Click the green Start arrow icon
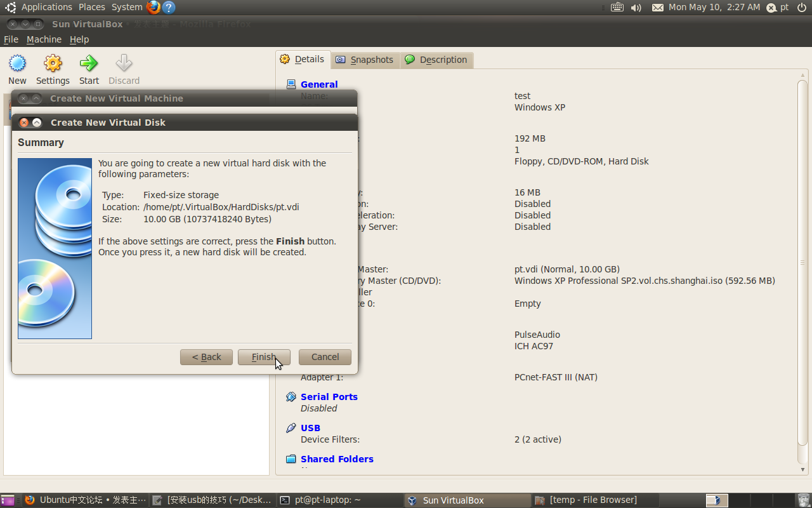 click(x=89, y=63)
